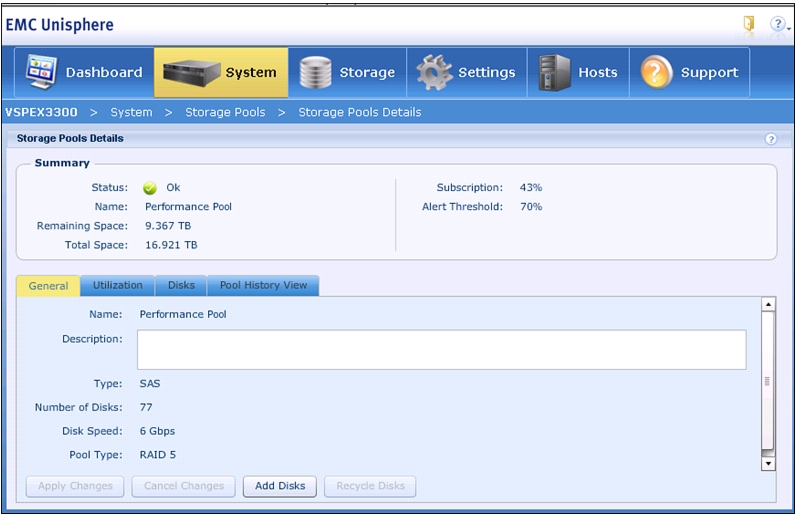Click the Dashboard monitor icon

click(x=42, y=72)
